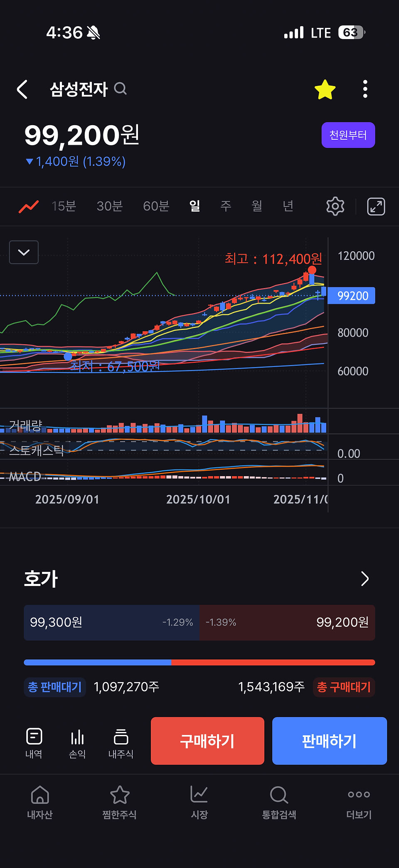
Task: Tap the MACD indicator panel
Action: (x=164, y=472)
